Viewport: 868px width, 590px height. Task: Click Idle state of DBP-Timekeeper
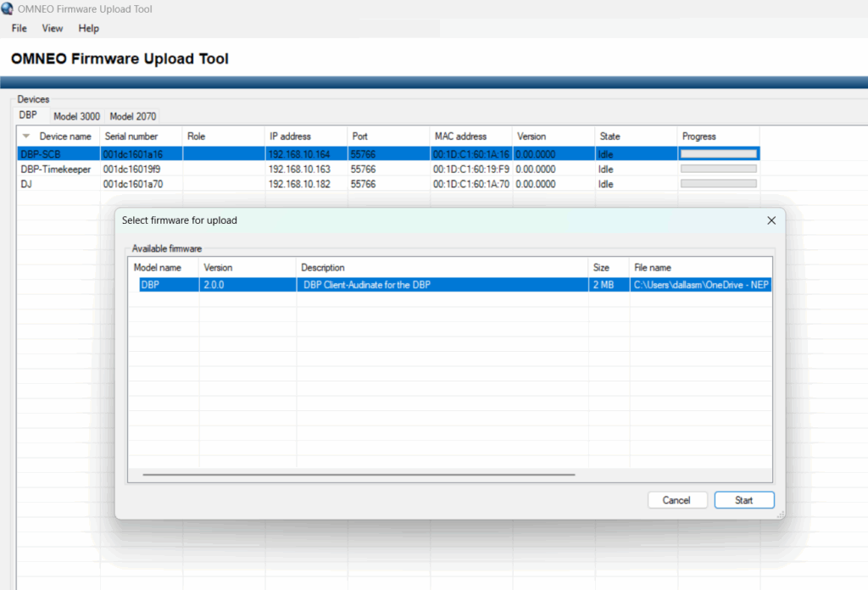click(605, 170)
